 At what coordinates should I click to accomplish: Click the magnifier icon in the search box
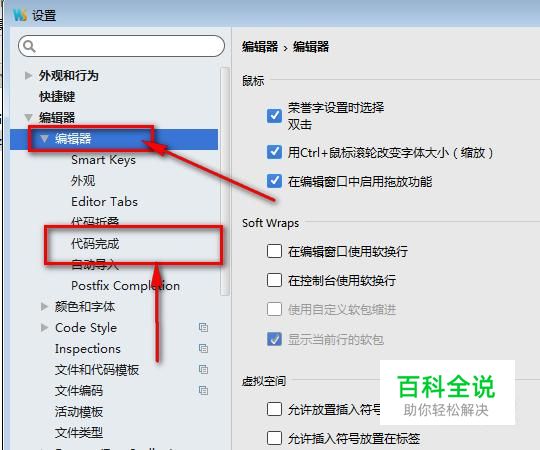click(x=29, y=46)
